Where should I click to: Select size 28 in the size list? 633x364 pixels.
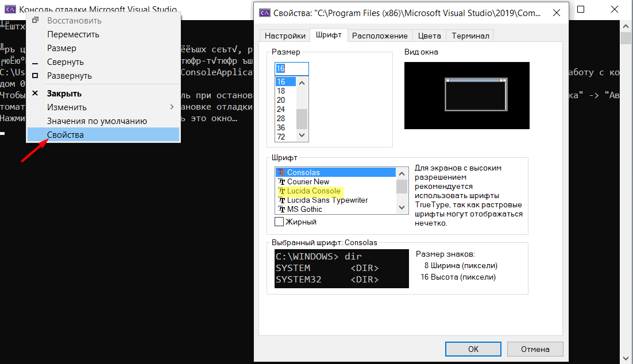click(286, 119)
